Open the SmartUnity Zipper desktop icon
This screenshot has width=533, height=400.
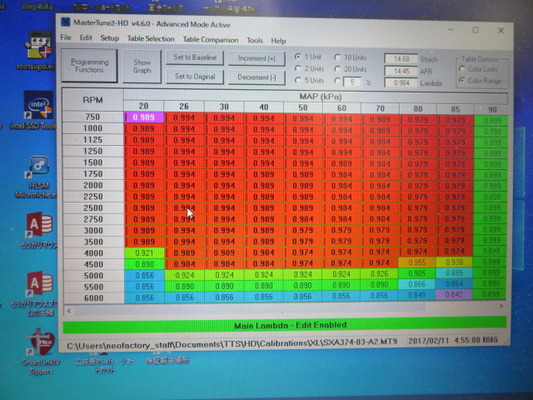pos(40,352)
